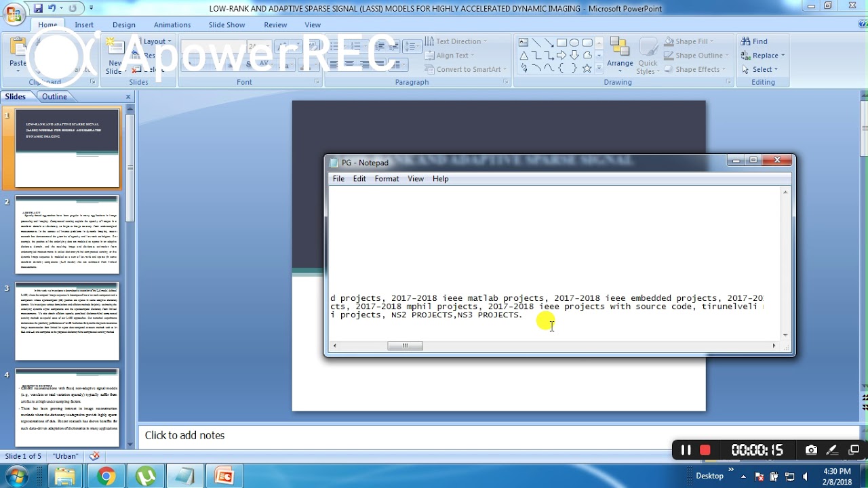This screenshot has height=488, width=868.
Task: Choose the Oval shape
Action: (574, 42)
